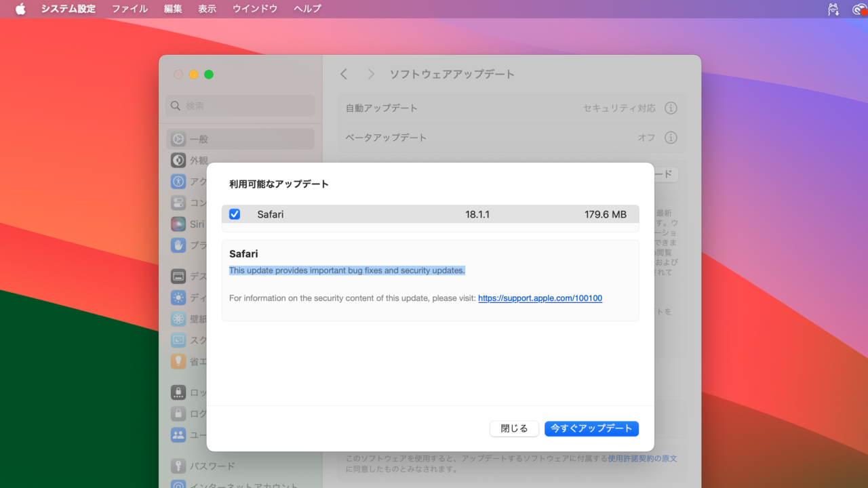Click the info icon for ベータアップデート

671,138
